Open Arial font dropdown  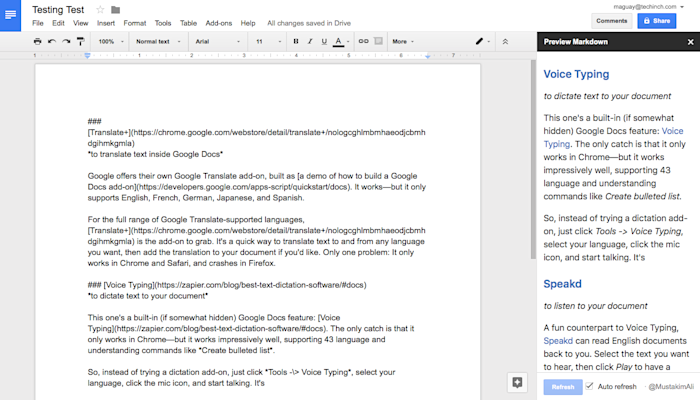coord(217,42)
